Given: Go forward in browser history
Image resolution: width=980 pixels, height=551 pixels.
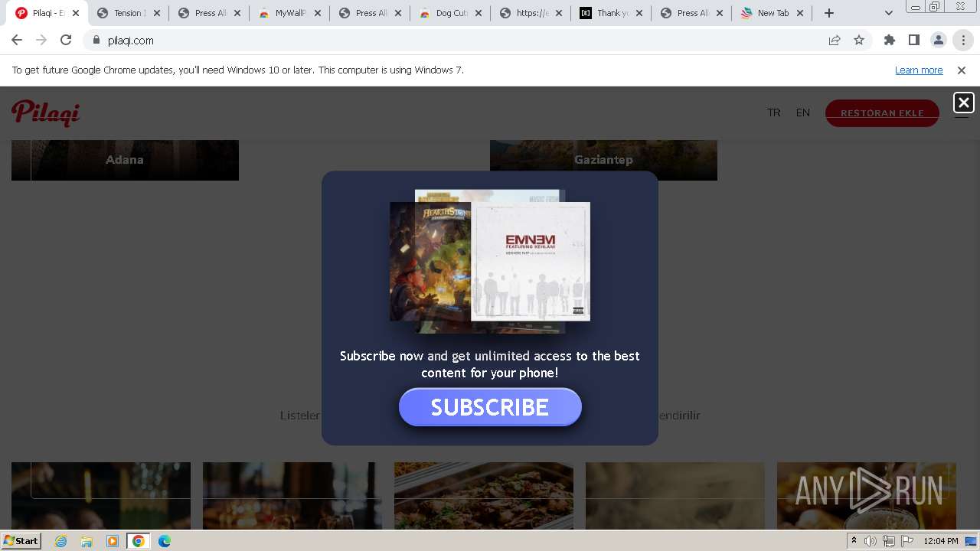Looking at the screenshot, I should click(41, 41).
